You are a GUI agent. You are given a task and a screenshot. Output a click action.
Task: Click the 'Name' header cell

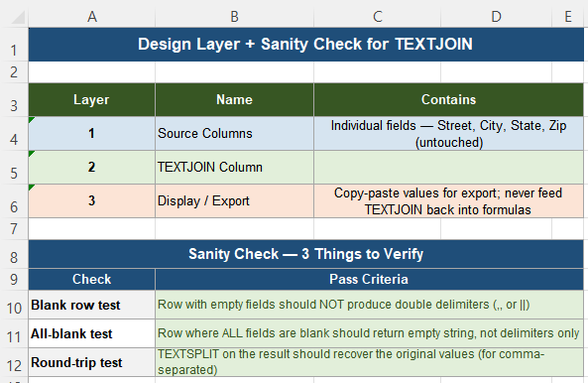[234, 100]
